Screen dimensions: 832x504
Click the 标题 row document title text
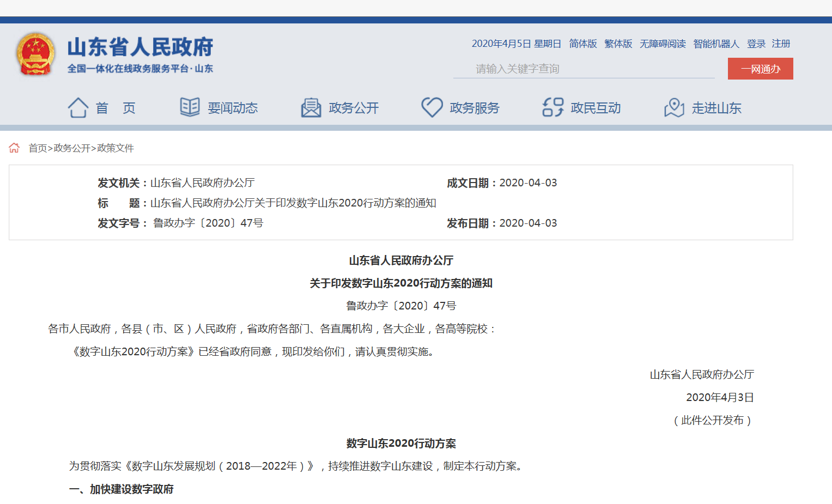(293, 203)
